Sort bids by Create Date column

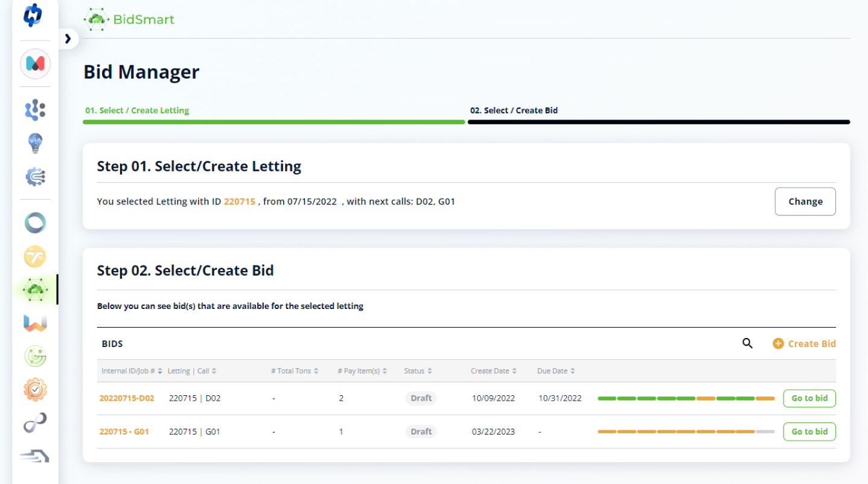494,371
